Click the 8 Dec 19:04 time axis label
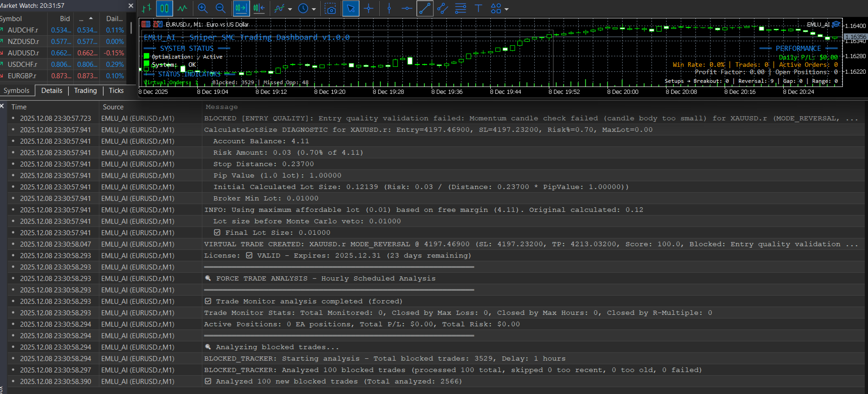 coord(212,92)
